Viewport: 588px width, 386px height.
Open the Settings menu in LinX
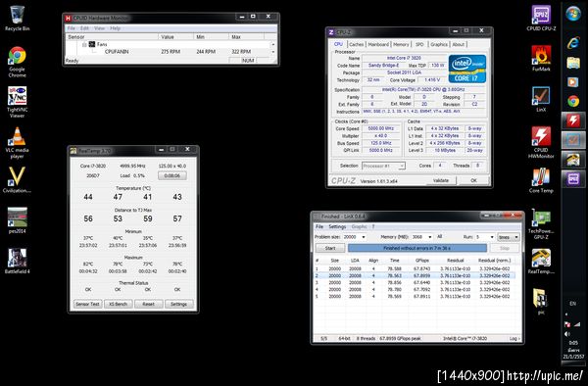point(337,226)
